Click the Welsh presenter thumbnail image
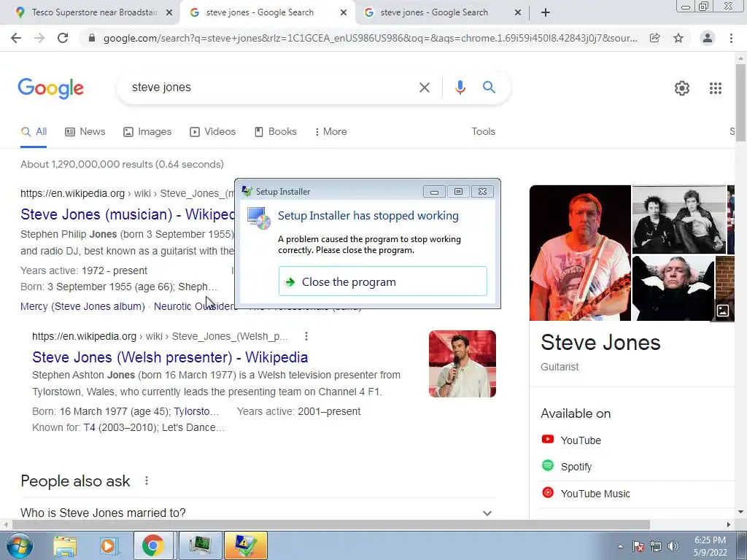This screenshot has height=560, width=747. click(x=462, y=364)
